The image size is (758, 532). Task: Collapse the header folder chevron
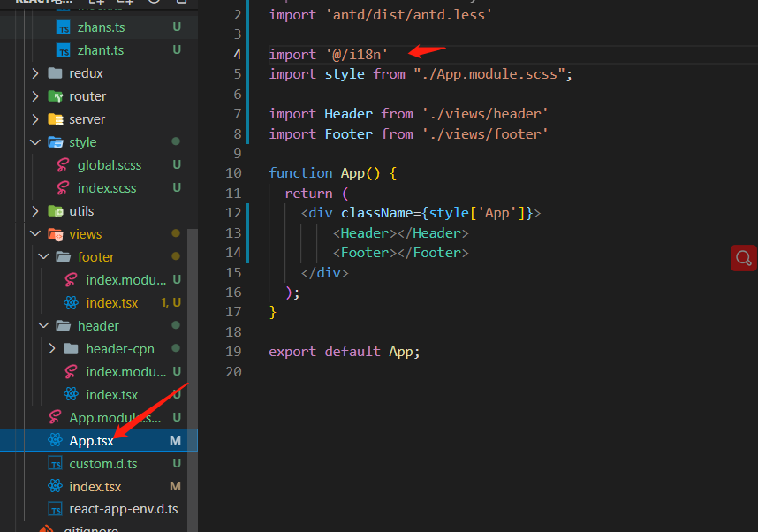coord(43,325)
